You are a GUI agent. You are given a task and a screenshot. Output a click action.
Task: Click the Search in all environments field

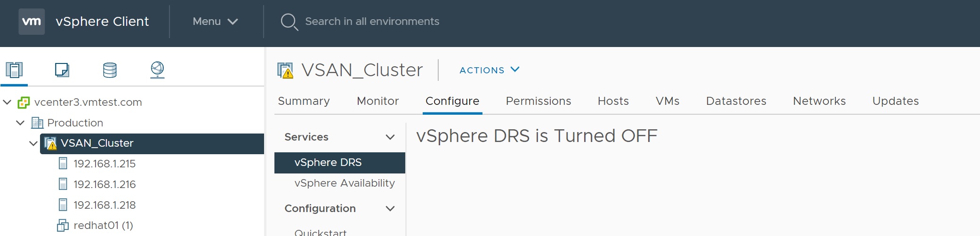[372, 22]
